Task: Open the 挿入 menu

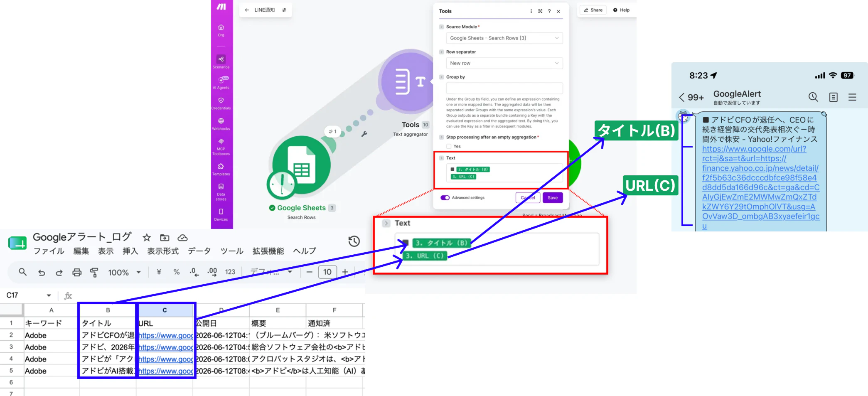Action: tap(130, 251)
